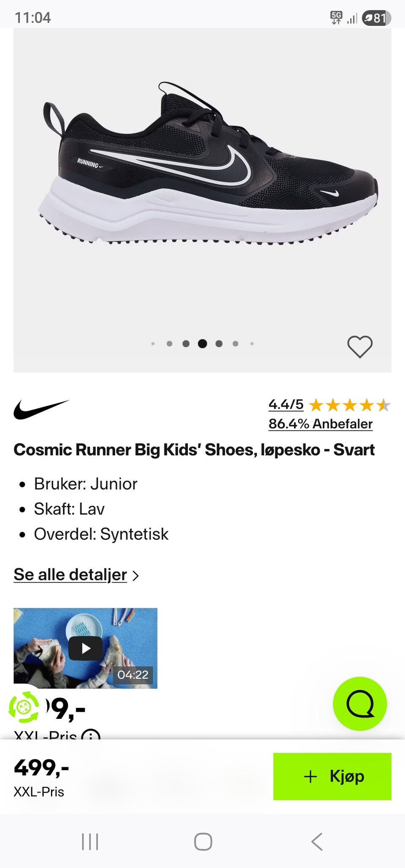Tap the XXL-Pris info icon
The width and height of the screenshot is (405, 868).
(x=91, y=735)
